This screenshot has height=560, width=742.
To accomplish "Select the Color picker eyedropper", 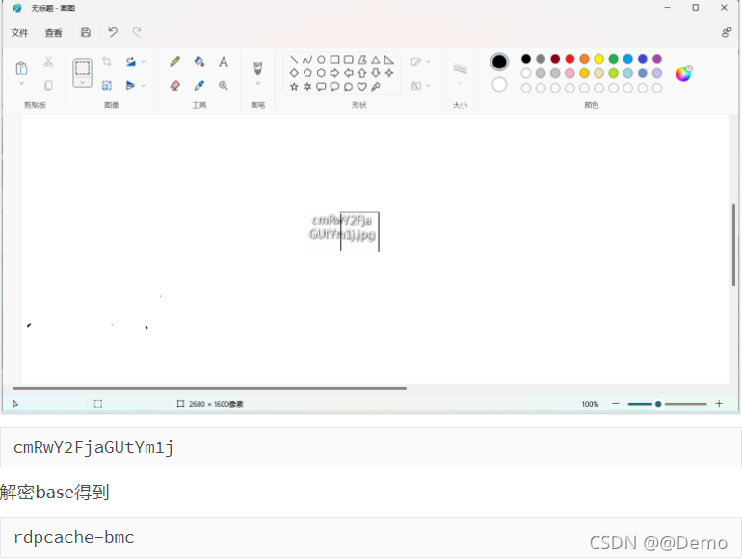I will click(199, 85).
